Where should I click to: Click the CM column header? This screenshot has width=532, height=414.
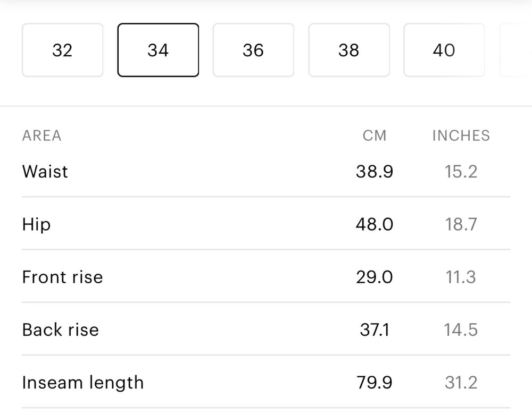pyautogui.click(x=375, y=136)
